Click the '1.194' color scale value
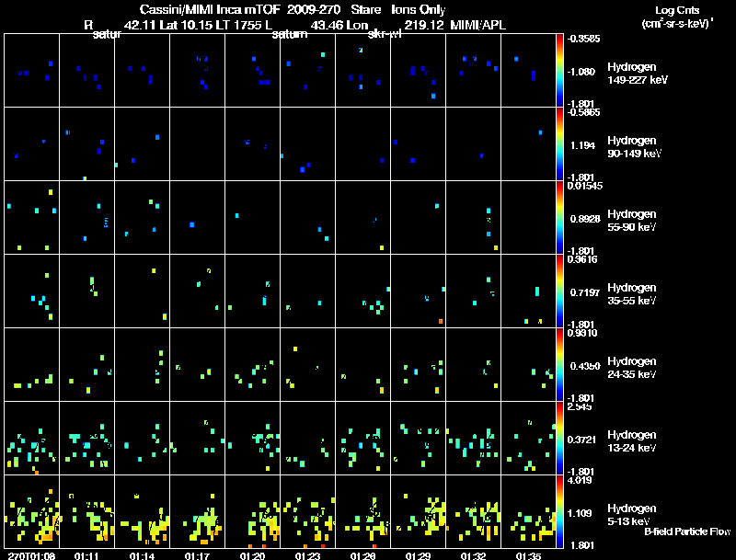The height and width of the screenshot is (560, 736). (582, 145)
